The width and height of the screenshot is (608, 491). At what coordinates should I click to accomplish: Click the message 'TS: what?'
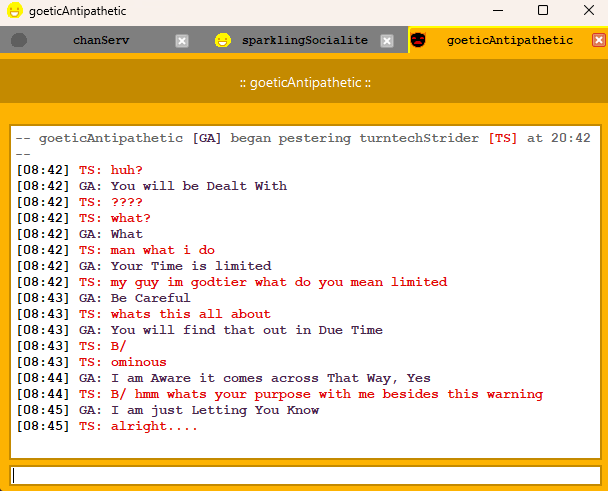pos(115,218)
